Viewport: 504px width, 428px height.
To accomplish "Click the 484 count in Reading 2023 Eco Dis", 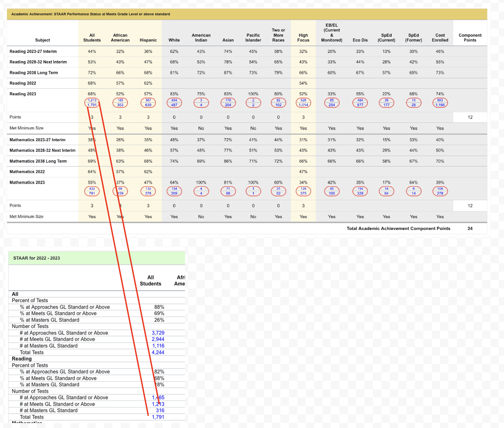I will click(x=360, y=100).
